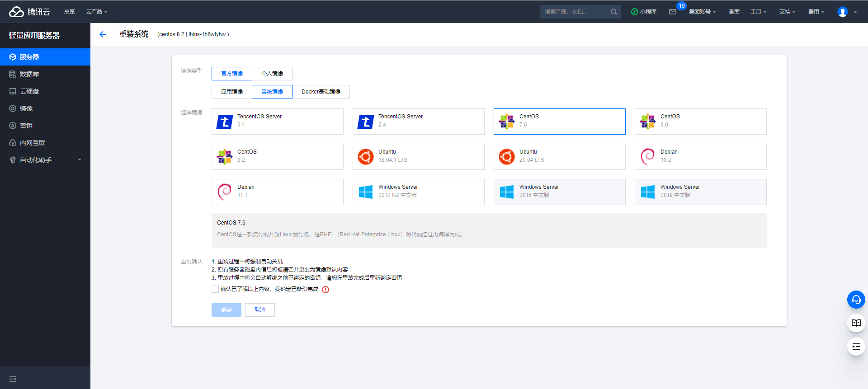This screenshot has width=868, height=389.
Task: Open the user avatar menu
Action: [843, 12]
